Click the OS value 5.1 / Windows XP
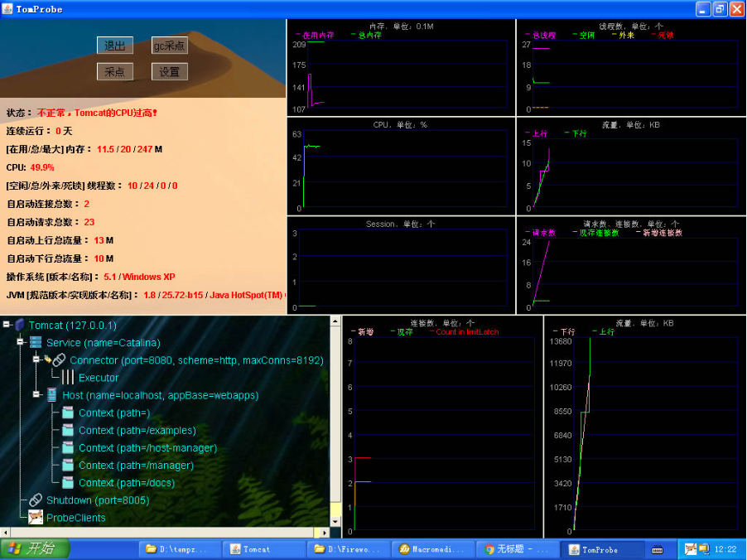747x560 pixels. click(x=139, y=277)
